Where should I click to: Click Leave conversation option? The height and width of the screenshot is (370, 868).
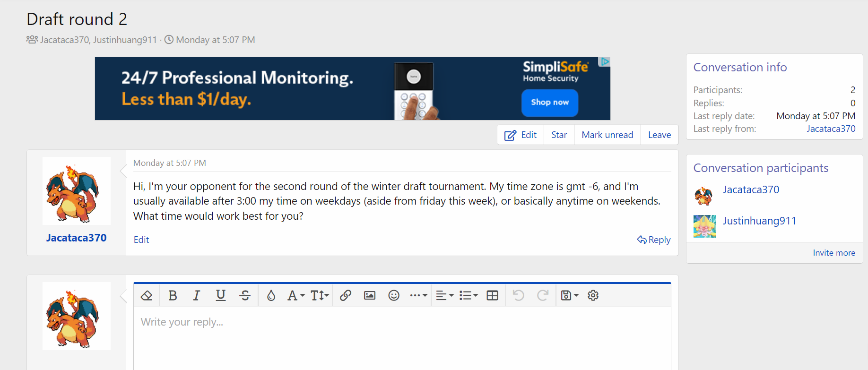click(x=659, y=135)
